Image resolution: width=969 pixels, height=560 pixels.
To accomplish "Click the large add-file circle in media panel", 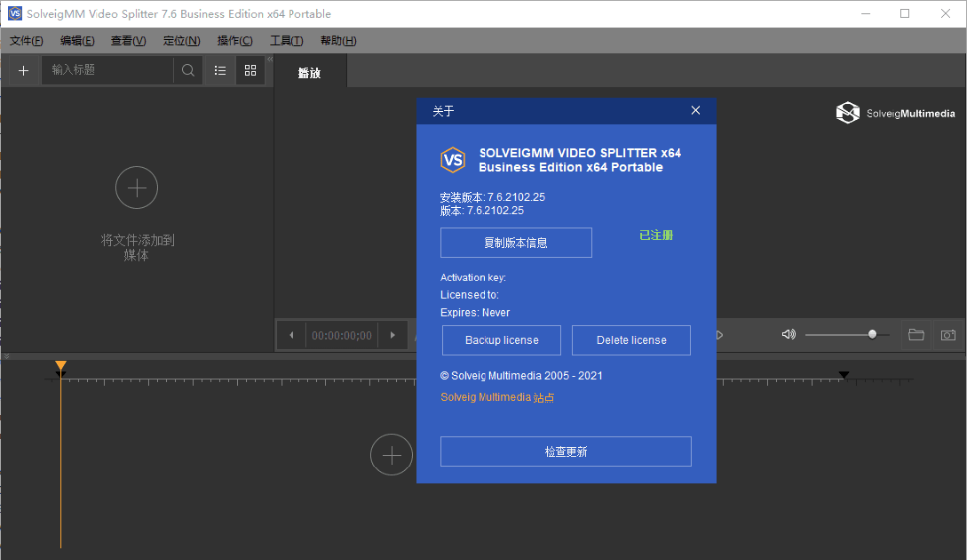I will pos(137,187).
